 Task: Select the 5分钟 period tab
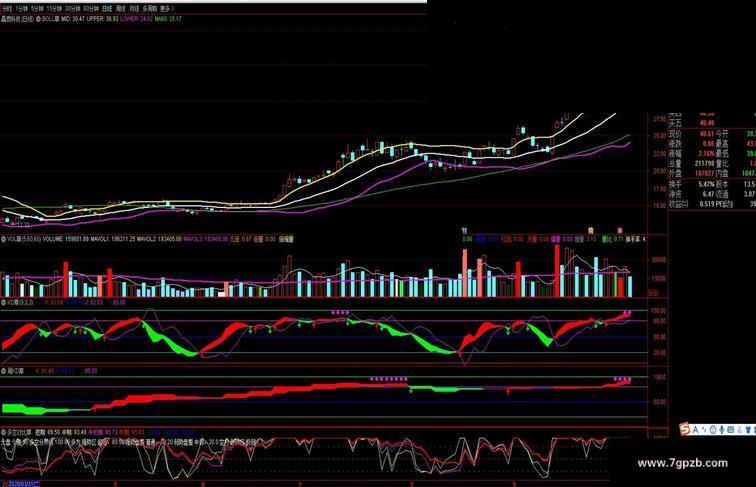point(37,9)
